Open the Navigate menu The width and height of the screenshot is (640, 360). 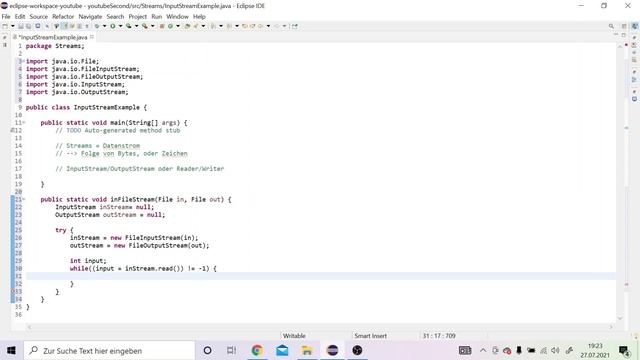90,16
